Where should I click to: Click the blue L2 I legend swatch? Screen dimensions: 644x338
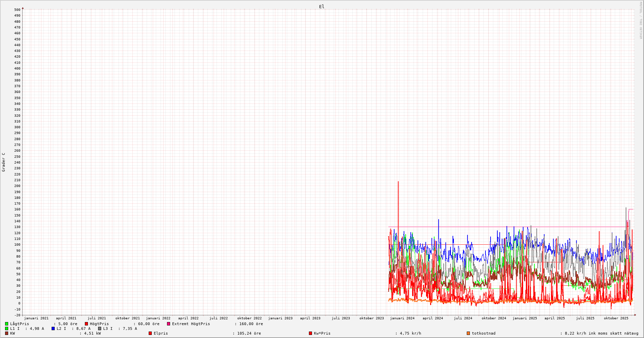pyautogui.click(x=53, y=328)
